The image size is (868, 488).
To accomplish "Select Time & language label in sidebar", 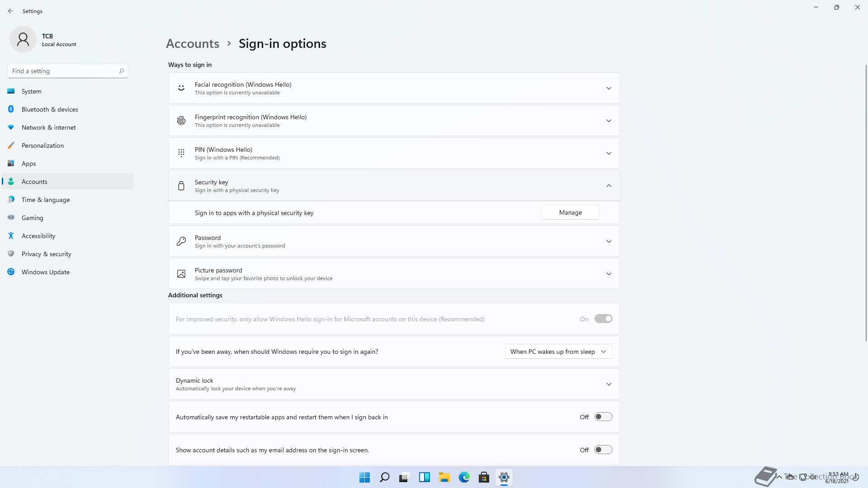I will [46, 200].
